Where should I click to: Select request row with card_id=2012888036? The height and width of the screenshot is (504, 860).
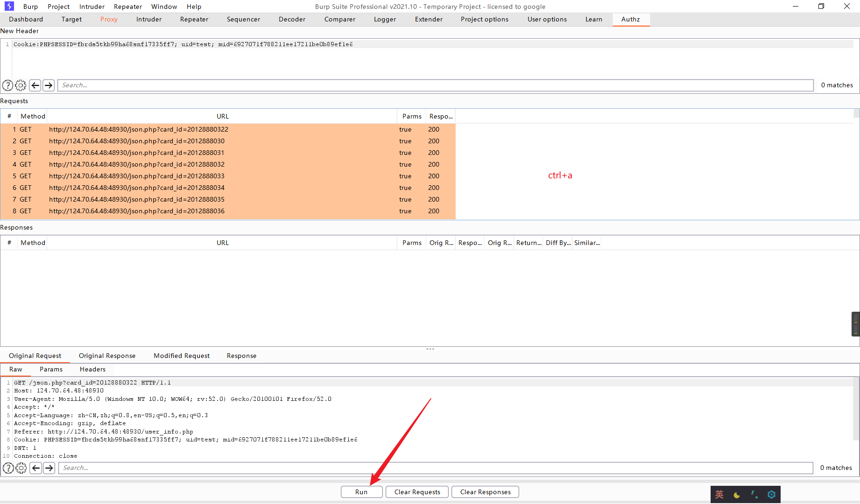pos(228,211)
